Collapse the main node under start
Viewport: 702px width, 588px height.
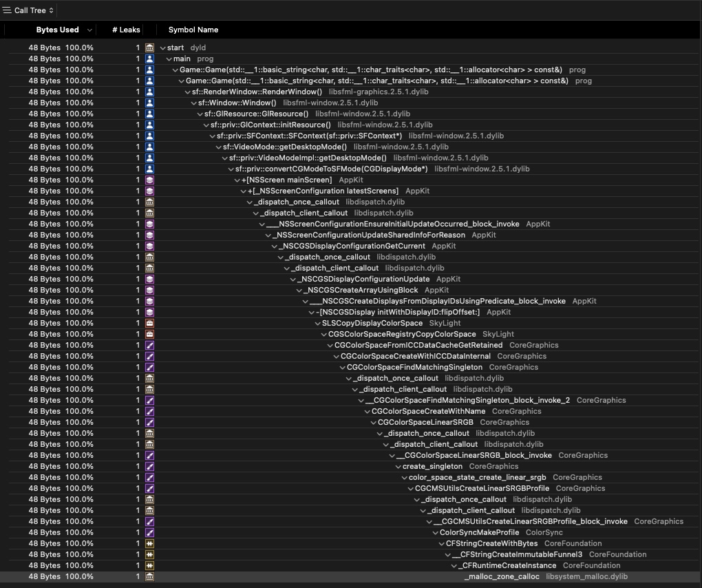click(x=168, y=59)
